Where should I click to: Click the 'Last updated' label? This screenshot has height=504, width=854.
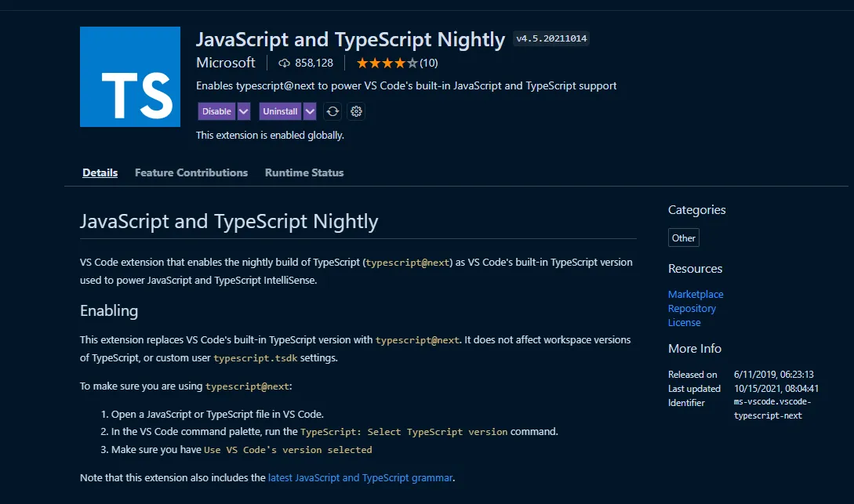tap(695, 389)
